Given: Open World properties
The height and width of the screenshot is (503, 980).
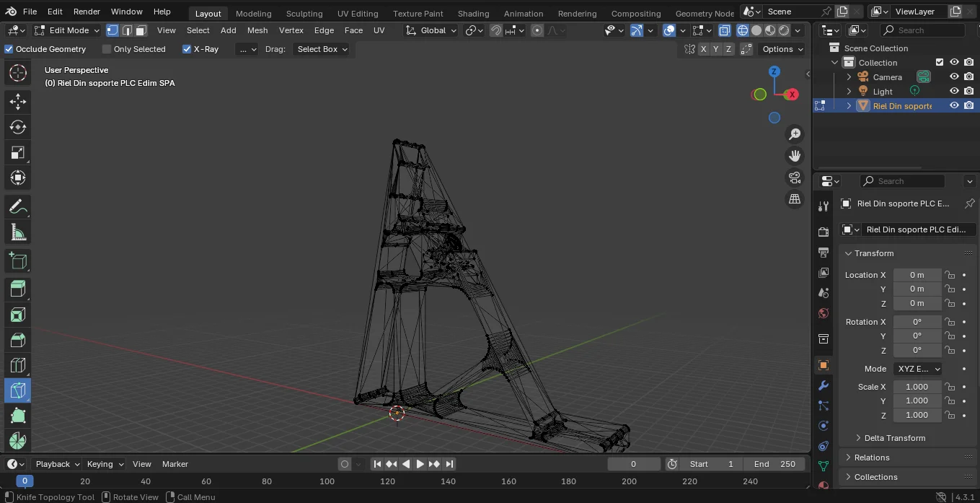Looking at the screenshot, I should coord(823,313).
